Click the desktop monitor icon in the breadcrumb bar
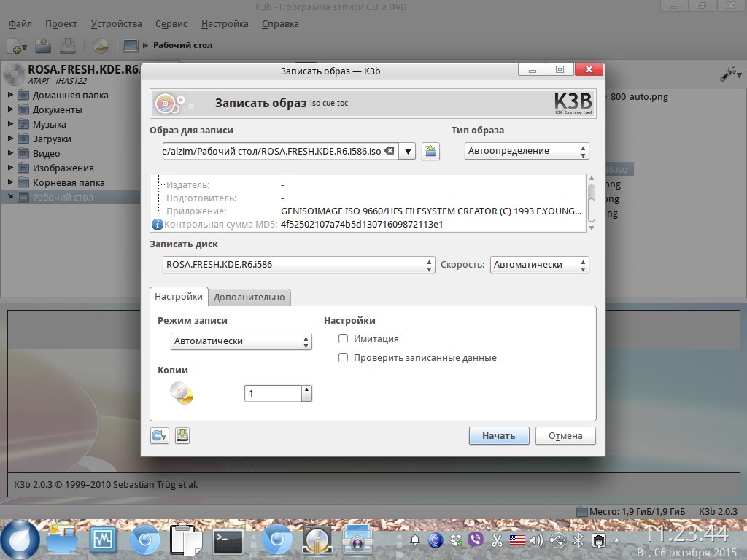Image resolution: width=747 pixels, height=560 pixels. tap(130, 46)
